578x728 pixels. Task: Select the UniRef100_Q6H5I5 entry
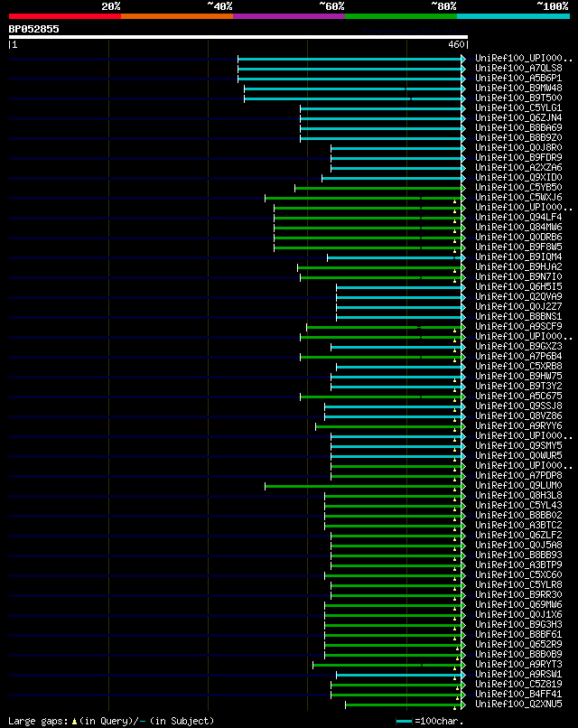(518, 287)
